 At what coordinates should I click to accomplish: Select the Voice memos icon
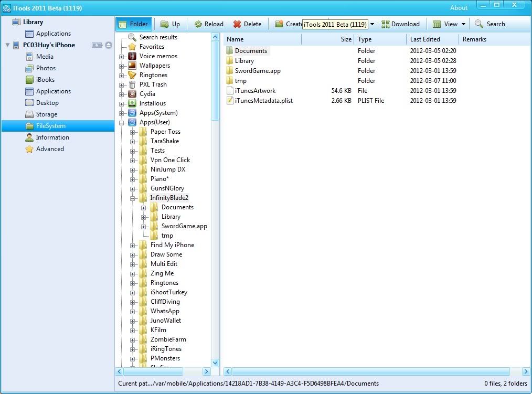tap(132, 56)
